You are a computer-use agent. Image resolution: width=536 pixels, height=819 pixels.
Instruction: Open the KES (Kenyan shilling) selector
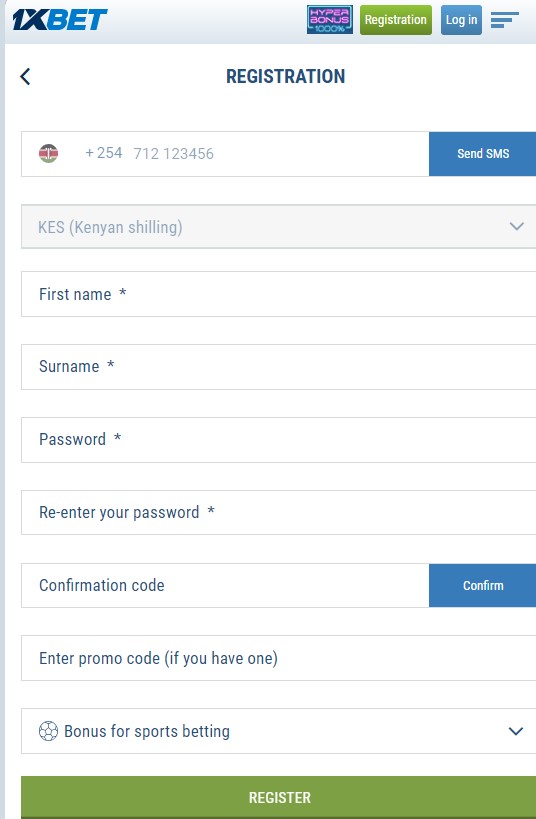click(278, 227)
